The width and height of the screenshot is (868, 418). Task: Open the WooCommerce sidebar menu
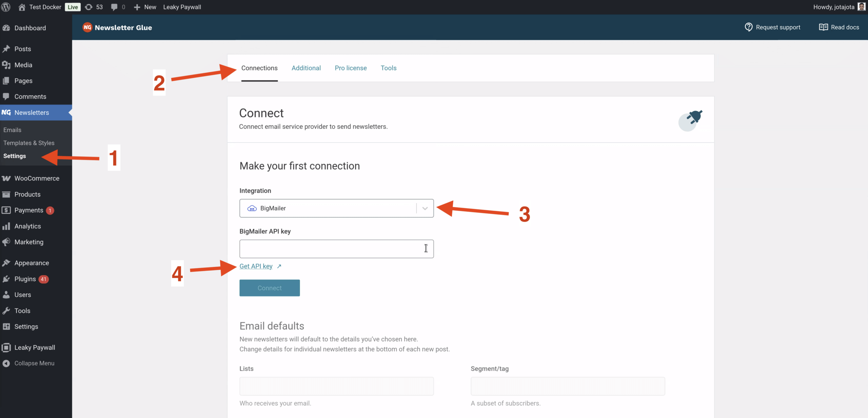tap(37, 178)
